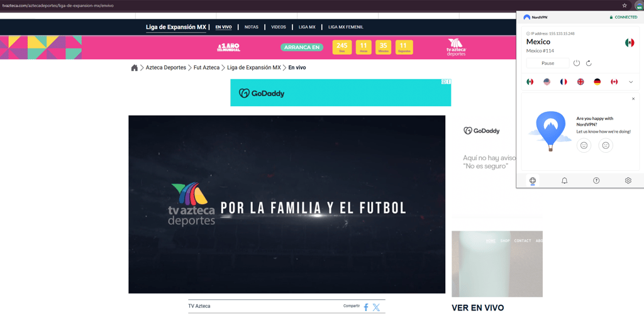Bookmark this page with the star icon
The height and width of the screenshot is (318, 644).
coord(625,5)
